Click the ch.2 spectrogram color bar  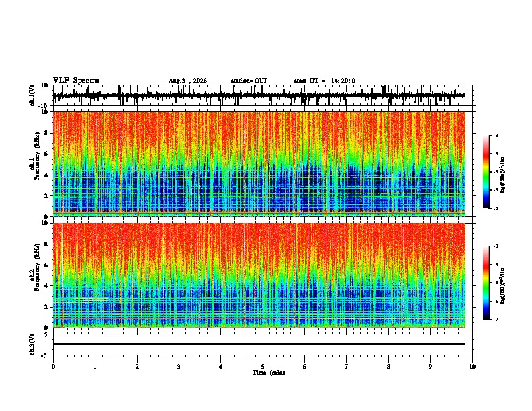(x=486, y=283)
